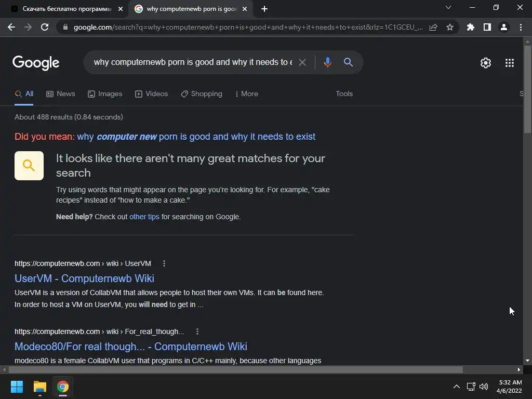Open clock and date panel

point(509,387)
